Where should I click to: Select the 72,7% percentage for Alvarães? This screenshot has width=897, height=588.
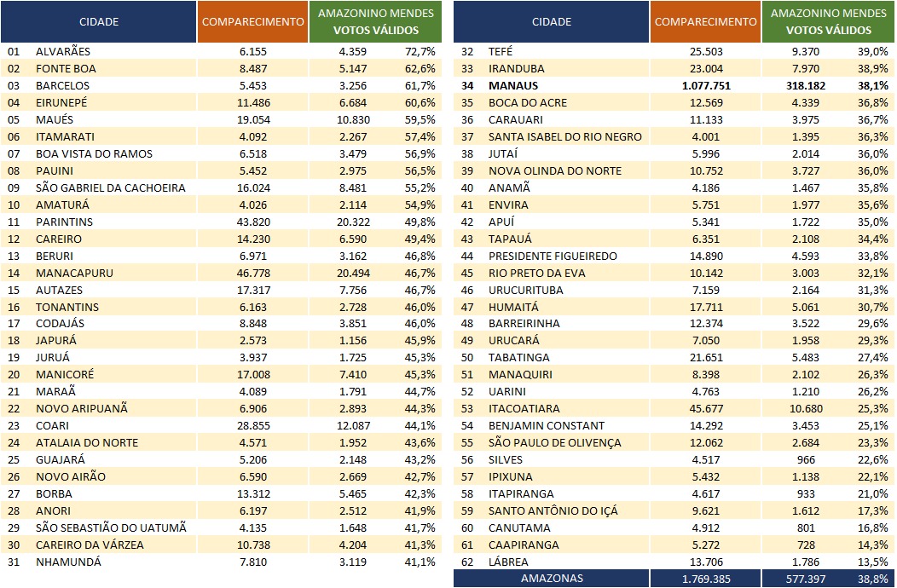click(420, 51)
